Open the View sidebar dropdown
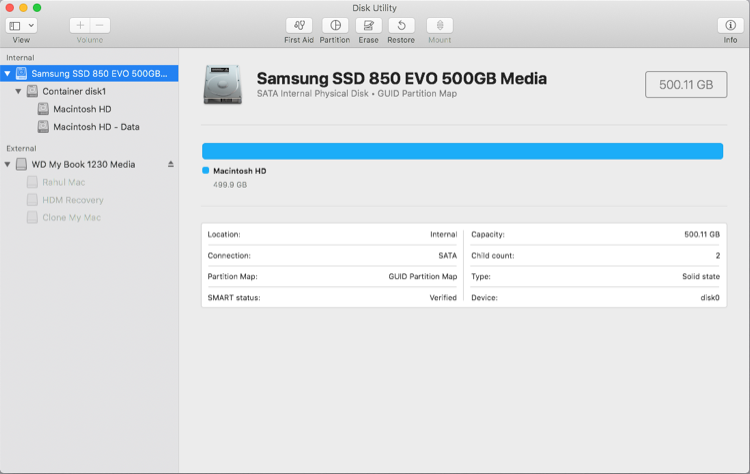This screenshot has width=750, height=474. pyautogui.click(x=21, y=25)
